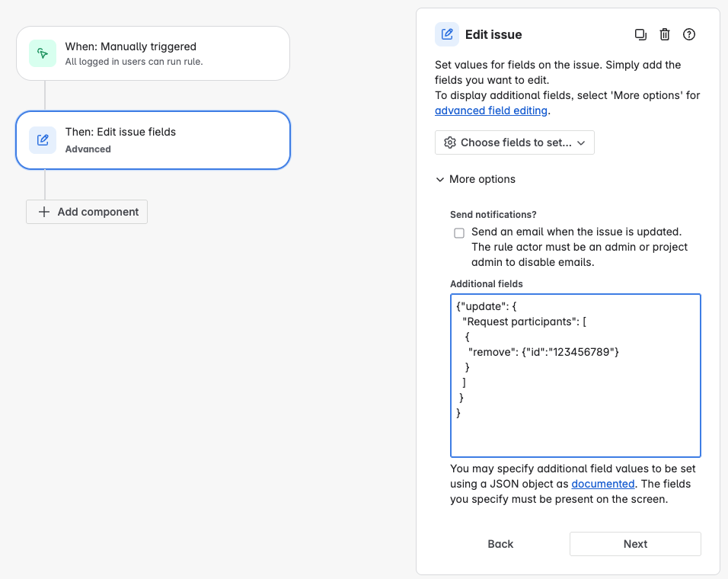728x579 pixels.
Task: Click inside the Additional fields JSON editor
Action: [576, 375]
